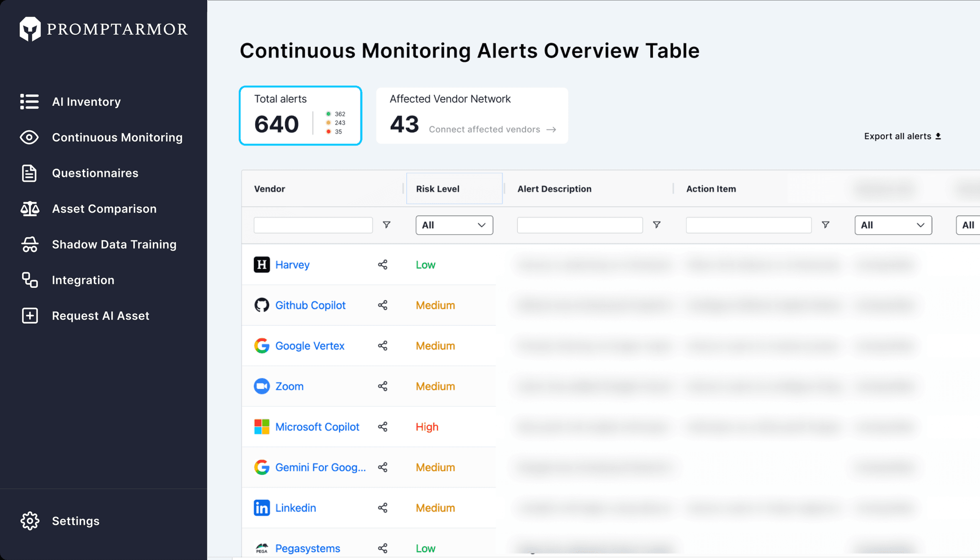980x560 pixels.
Task: Click the Harvey logo icon
Action: pos(262,264)
